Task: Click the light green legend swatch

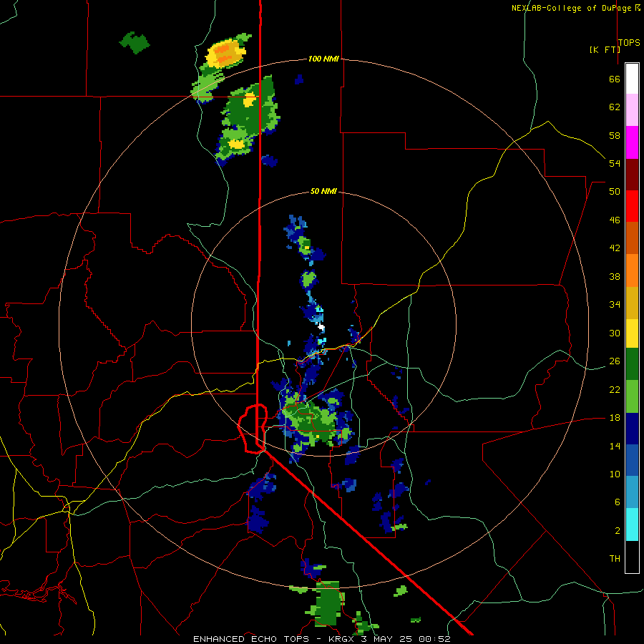Action: coord(632,396)
